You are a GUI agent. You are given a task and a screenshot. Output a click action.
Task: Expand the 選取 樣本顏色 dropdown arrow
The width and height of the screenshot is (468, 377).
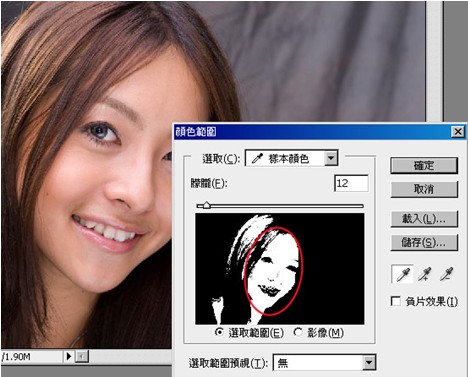(x=331, y=158)
